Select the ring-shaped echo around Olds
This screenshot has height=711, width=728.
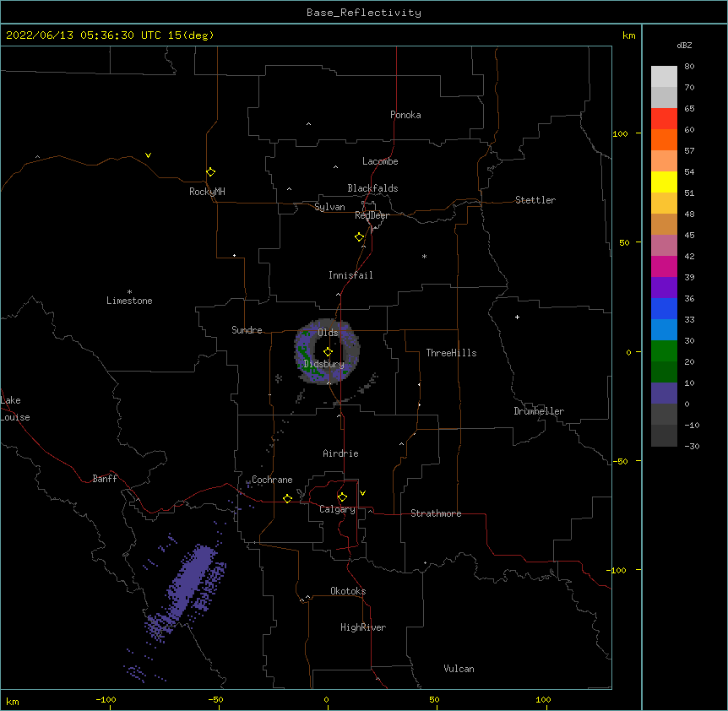(x=328, y=351)
